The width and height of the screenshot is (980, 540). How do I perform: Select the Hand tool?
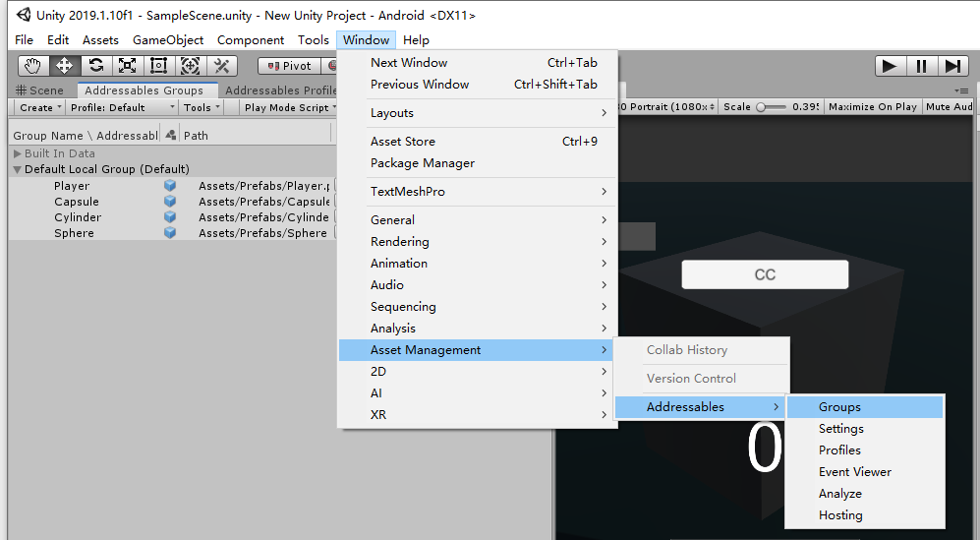[x=33, y=65]
